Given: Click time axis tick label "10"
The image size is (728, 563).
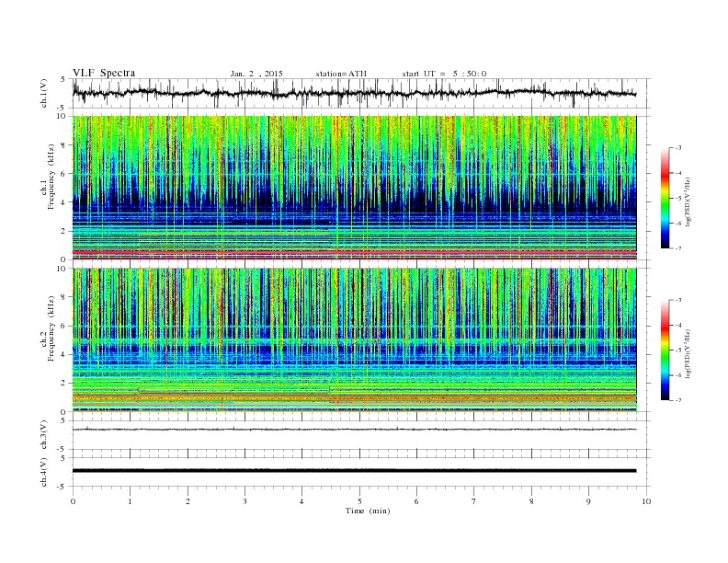Looking at the screenshot, I should click(646, 501).
